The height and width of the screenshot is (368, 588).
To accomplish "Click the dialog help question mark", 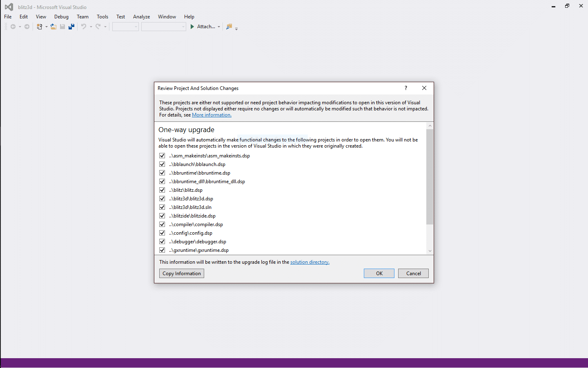I will click(406, 88).
